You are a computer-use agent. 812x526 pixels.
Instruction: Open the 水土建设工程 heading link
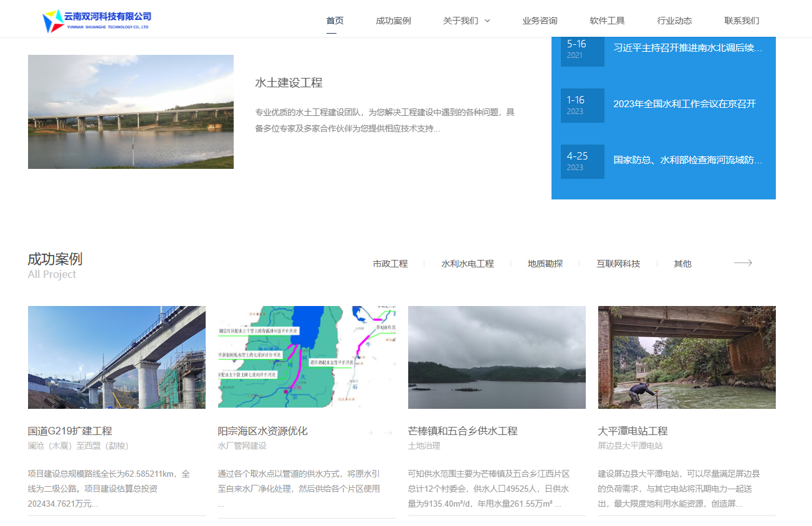coord(289,83)
